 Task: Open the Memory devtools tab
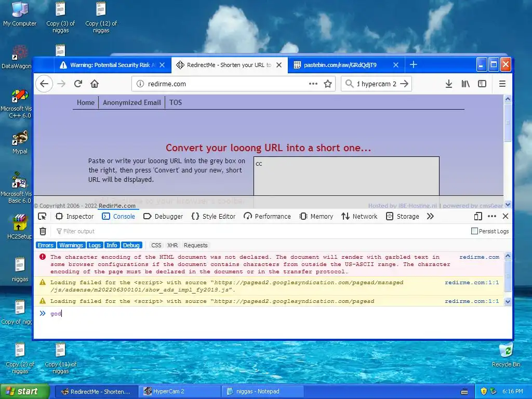tap(316, 217)
